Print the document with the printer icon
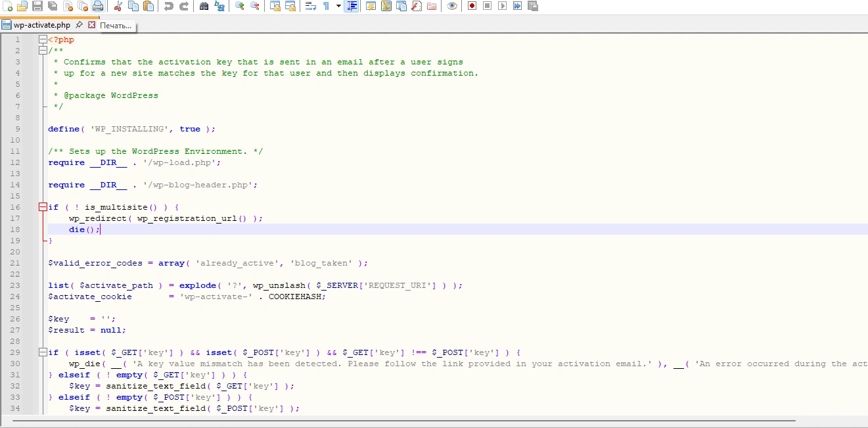This screenshot has width=868, height=428. 98,6
